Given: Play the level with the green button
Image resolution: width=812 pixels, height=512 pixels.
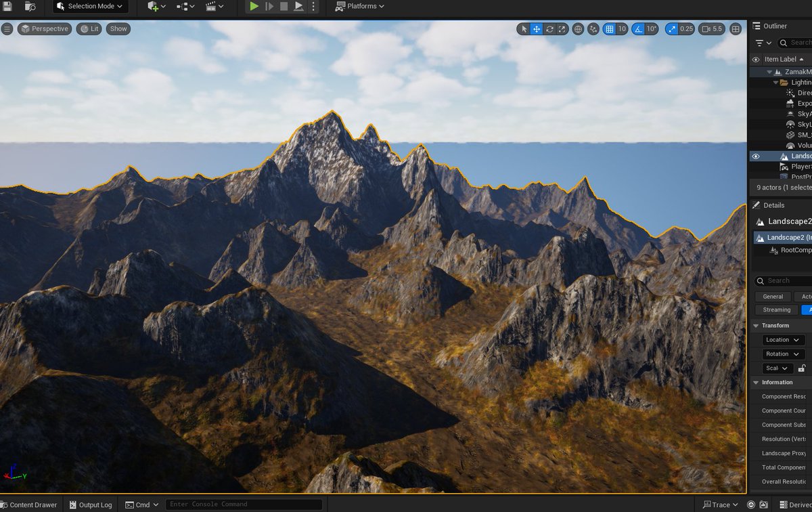Looking at the screenshot, I should [254, 6].
